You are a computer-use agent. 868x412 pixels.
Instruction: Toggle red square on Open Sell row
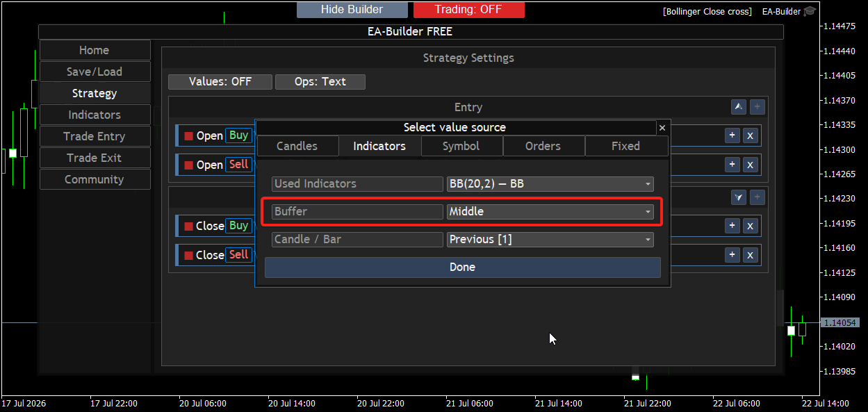point(188,165)
